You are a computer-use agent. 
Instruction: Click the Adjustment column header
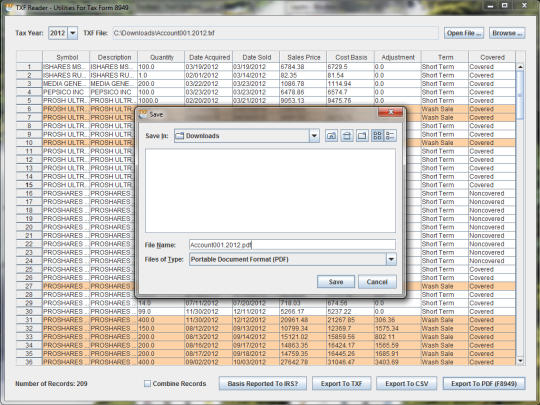point(398,57)
